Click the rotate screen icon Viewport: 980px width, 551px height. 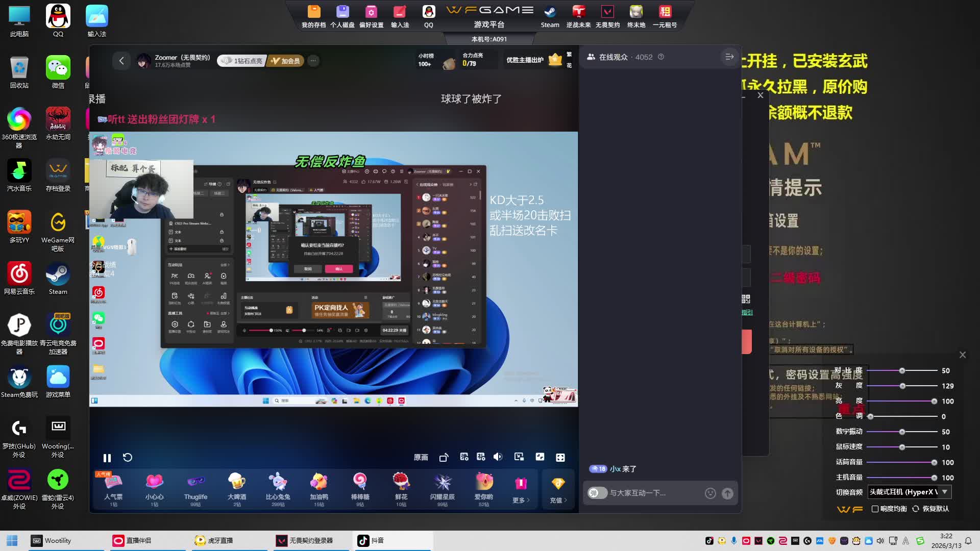click(x=444, y=458)
